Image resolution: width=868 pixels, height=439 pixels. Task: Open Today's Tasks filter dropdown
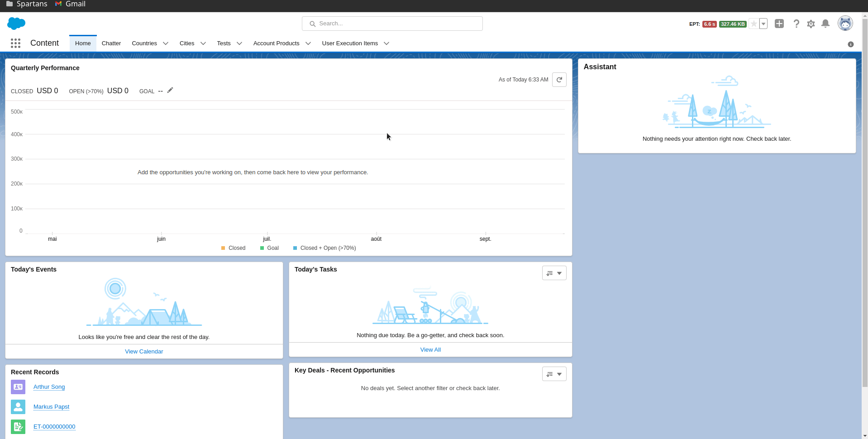[x=554, y=273]
